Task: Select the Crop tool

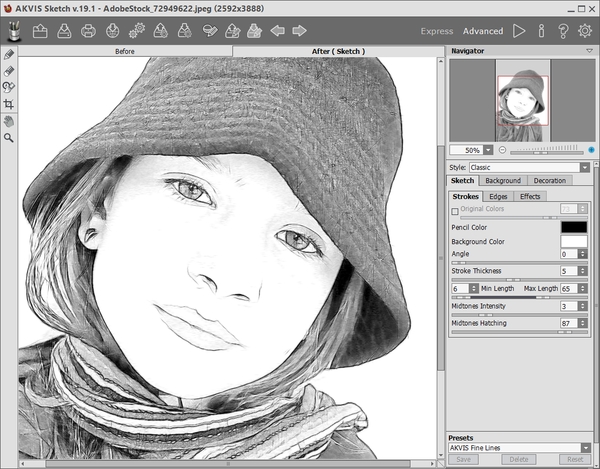Action: 9,104
